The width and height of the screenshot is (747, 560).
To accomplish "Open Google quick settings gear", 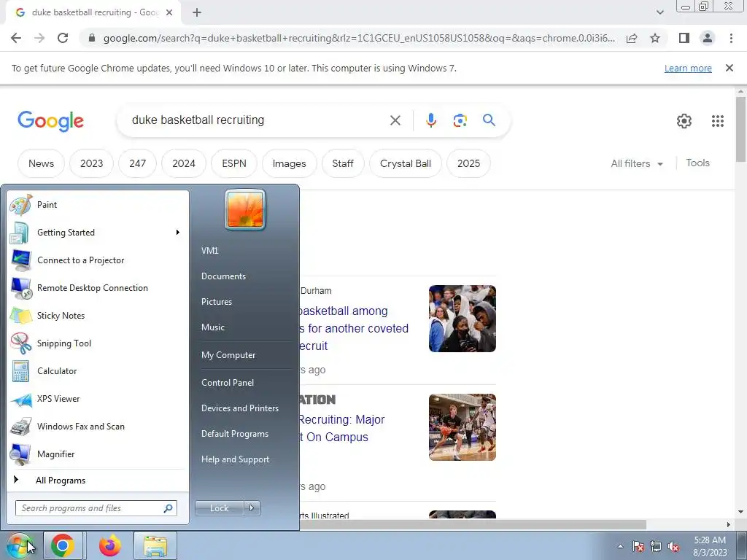I will point(684,121).
